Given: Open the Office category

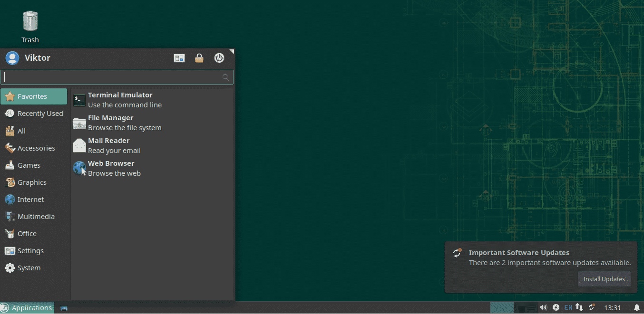Looking at the screenshot, I should (x=34, y=233).
